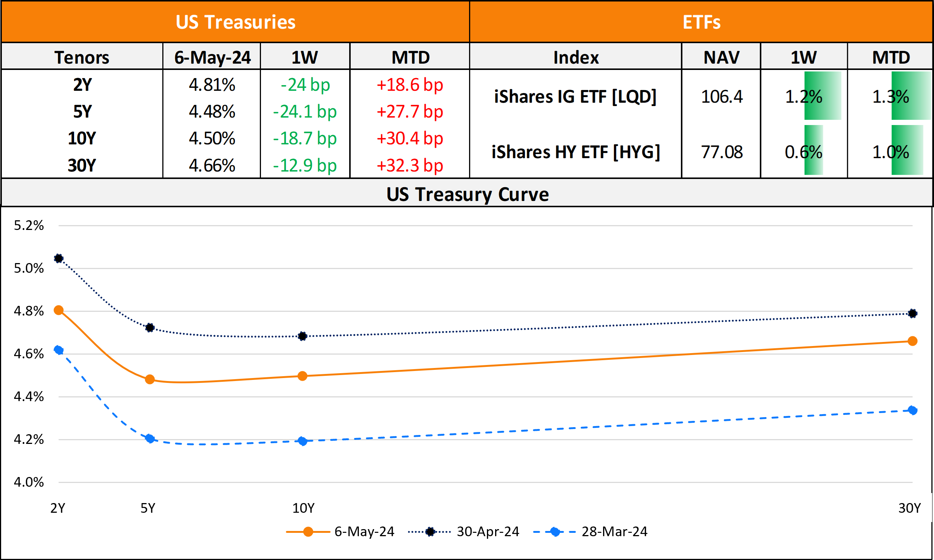Click the LQD 1W green data bar
The image size is (934, 560).
pyautogui.click(x=822, y=96)
